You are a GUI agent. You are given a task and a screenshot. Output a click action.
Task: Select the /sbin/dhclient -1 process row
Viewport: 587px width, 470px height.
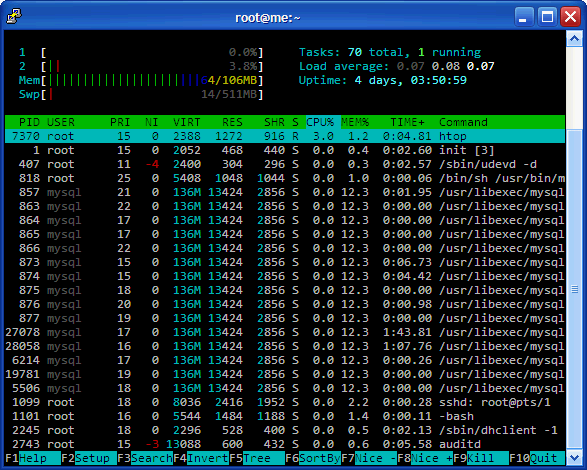tap(285, 430)
